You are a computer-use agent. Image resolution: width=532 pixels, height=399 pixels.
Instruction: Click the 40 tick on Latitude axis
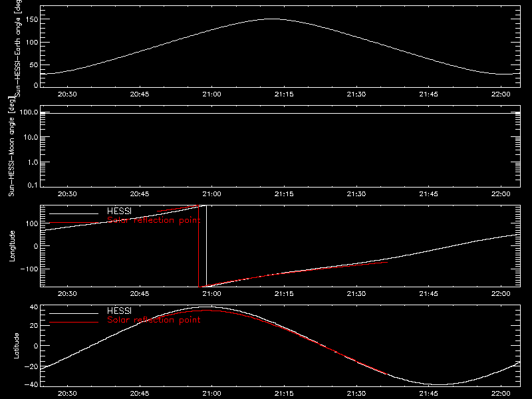pos(34,307)
